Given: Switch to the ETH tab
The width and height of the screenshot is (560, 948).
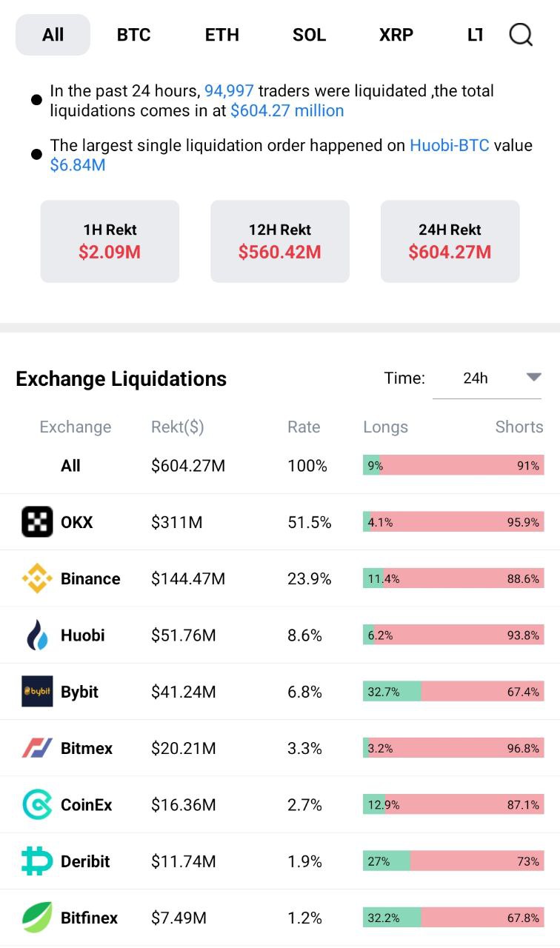Looking at the screenshot, I should 222,35.
